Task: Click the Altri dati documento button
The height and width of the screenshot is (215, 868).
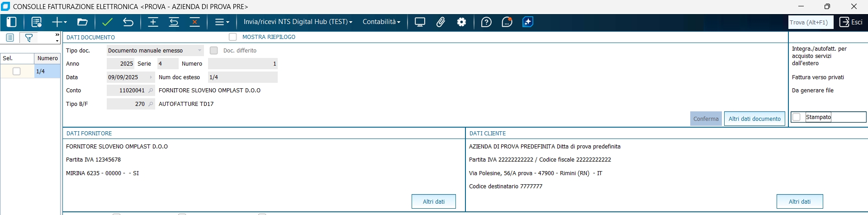Action: point(754,119)
